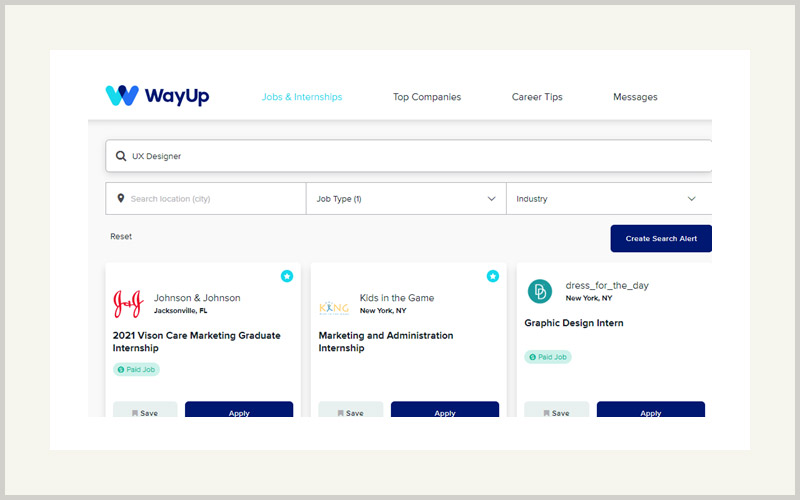800x500 pixels.
Task: Click star badge on Johnson & Johnson card
Action: (287, 276)
